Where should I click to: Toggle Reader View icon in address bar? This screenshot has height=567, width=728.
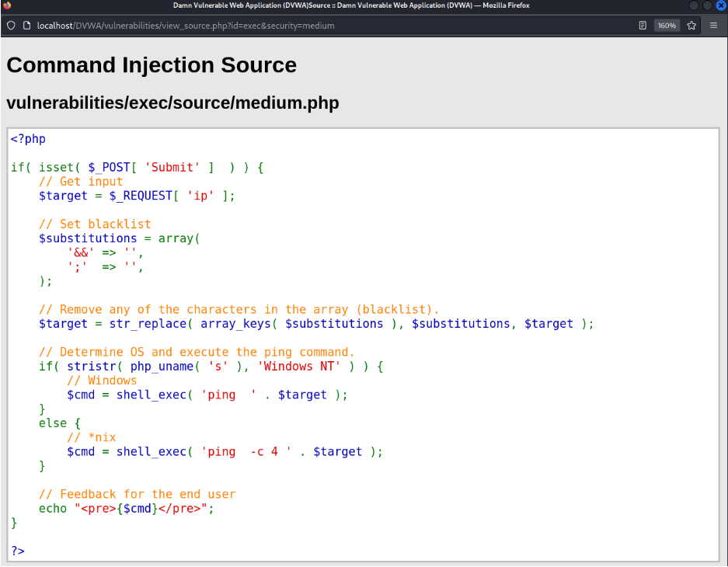643,25
